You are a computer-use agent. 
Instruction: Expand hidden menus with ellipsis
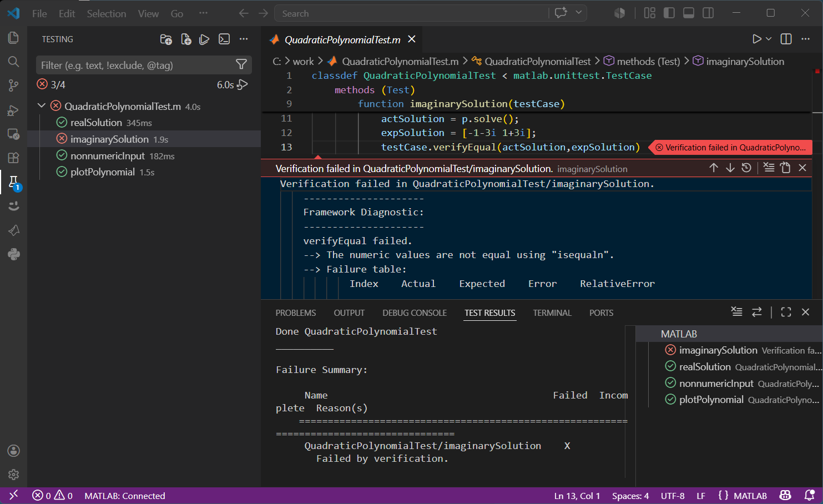[x=203, y=13]
